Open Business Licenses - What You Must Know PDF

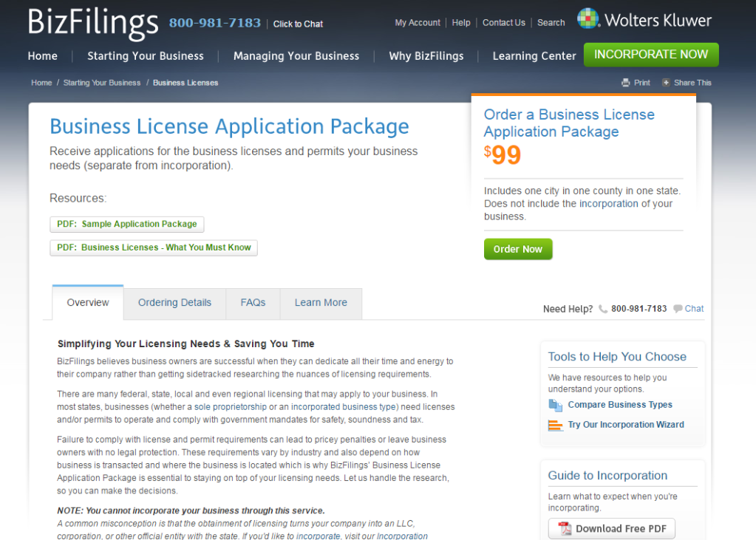click(154, 247)
